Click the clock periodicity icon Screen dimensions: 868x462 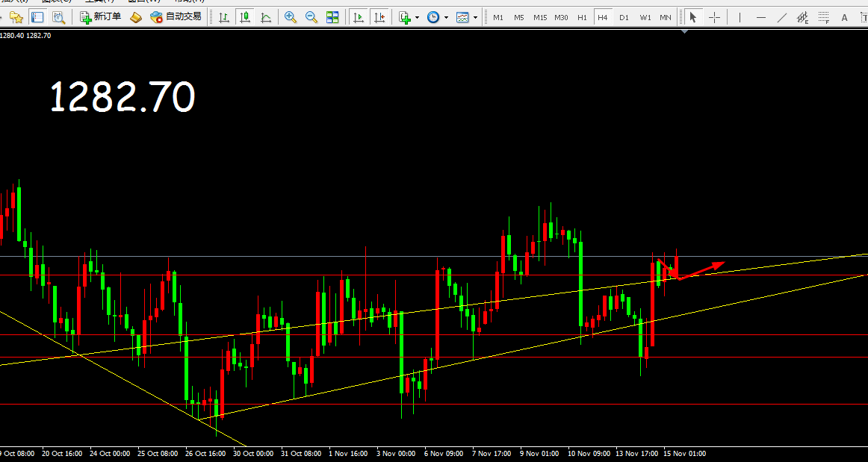433,17
